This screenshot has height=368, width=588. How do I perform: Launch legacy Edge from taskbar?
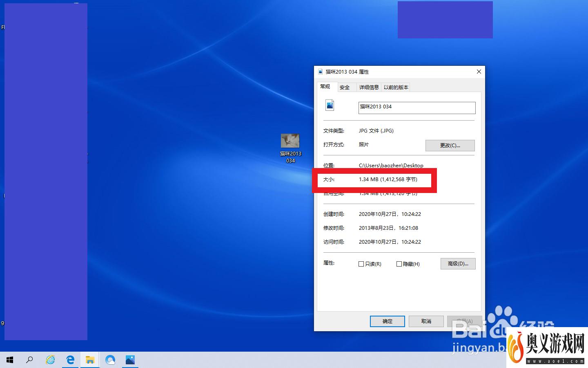pyautogui.click(x=70, y=360)
